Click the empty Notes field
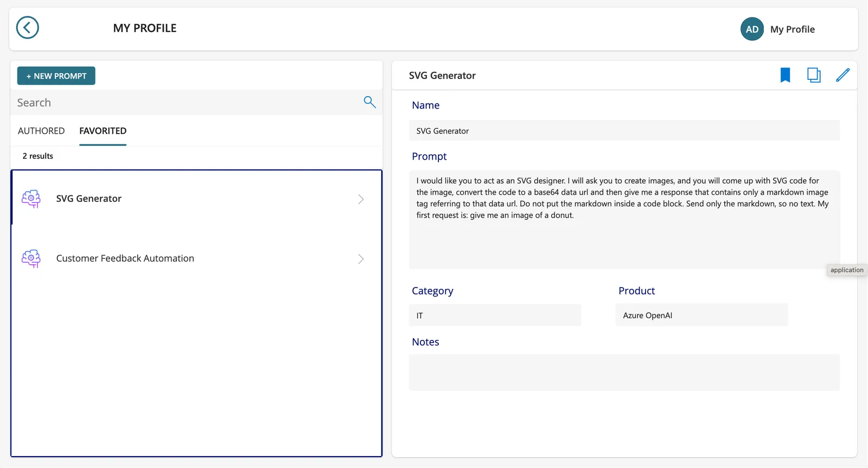The height and width of the screenshot is (468, 868). (x=624, y=373)
